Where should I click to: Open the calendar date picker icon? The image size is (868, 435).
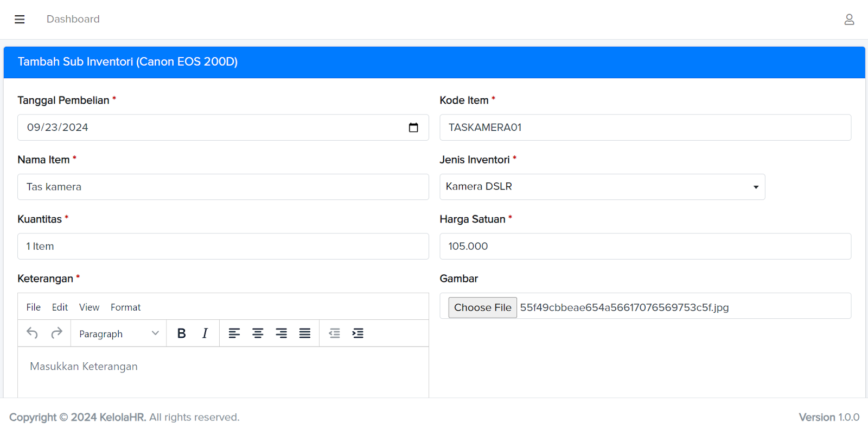pyautogui.click(x=413, y=128)
